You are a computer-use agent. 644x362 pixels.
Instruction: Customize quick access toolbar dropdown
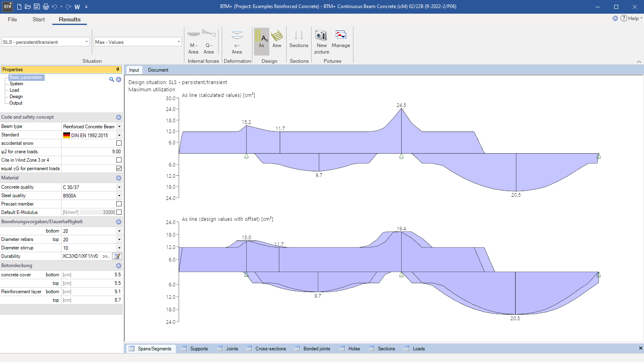[86, 7]
